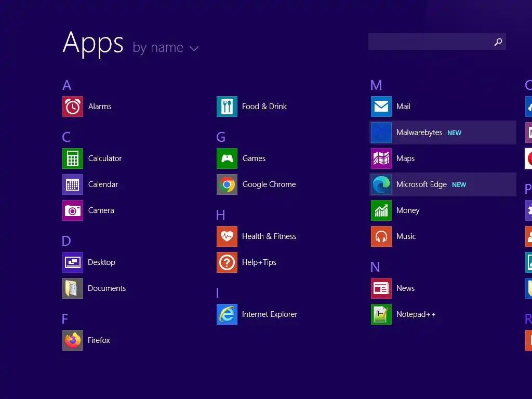Click the 'Documents' label text
Image resolution: width=532 pixels, height=399 pixels.
point(107,288)
